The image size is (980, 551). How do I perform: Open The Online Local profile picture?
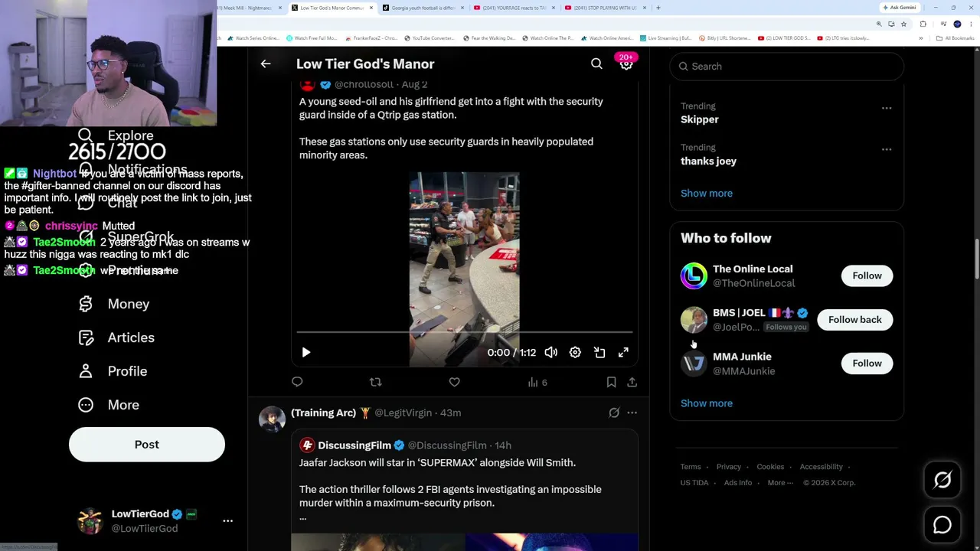pyautogui.click(x=694, y=276)
